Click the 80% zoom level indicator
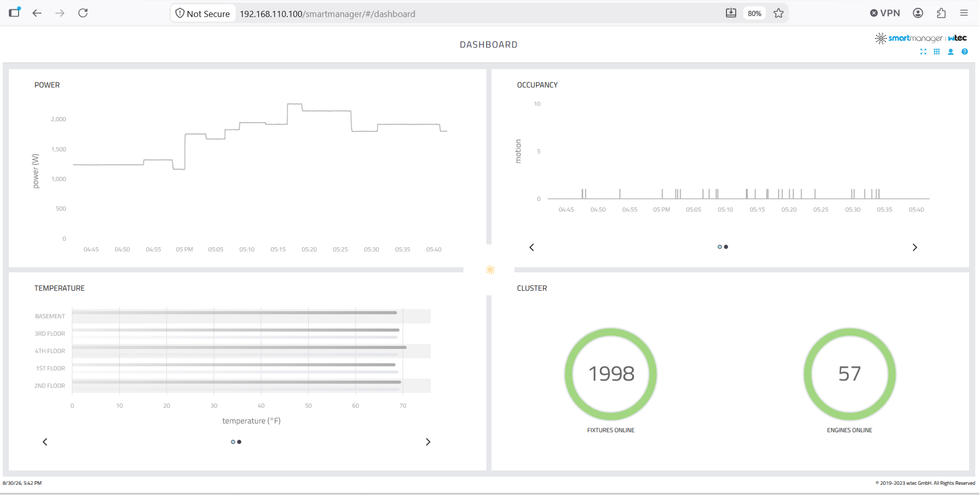The height and width of the screenshot is (495, 980). coord(754,13)
